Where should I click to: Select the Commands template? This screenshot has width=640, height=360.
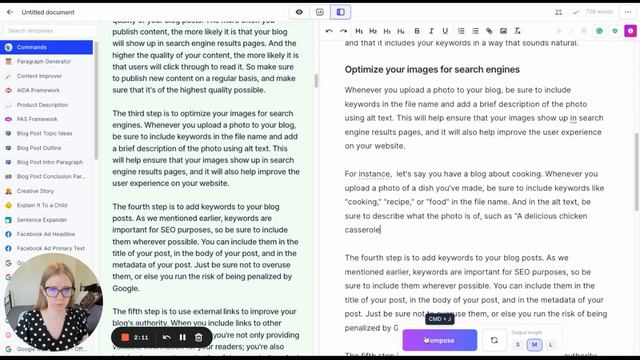point(47,47)
